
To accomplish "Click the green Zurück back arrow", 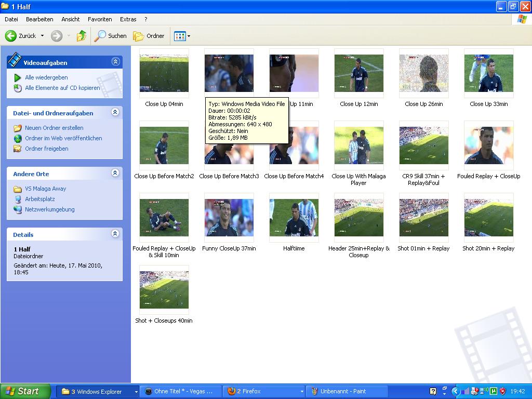I will point(10,36).
